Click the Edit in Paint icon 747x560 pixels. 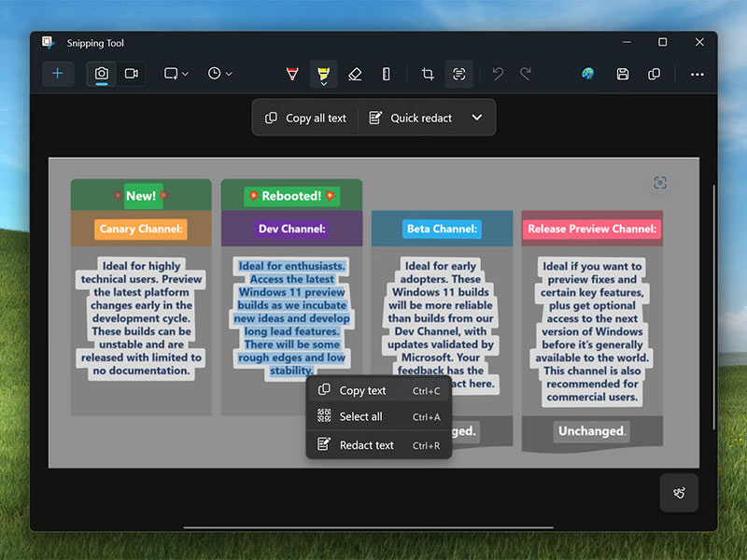click(x=587, y=74)
